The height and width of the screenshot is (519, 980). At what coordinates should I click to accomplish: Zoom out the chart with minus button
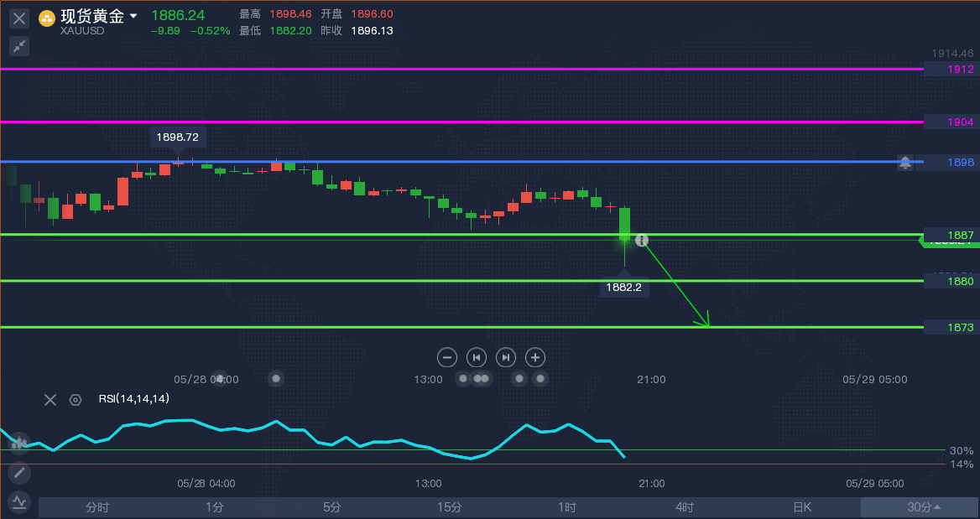(447, 358)
